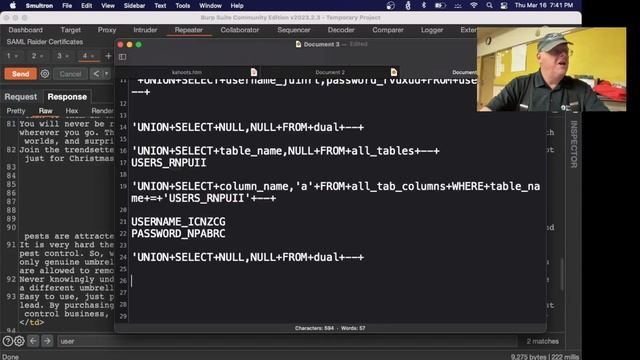Expand Repeater tab 4 dropdown arrow
The height and width of the screenshot is (360, 640).
tap(93, 56)
